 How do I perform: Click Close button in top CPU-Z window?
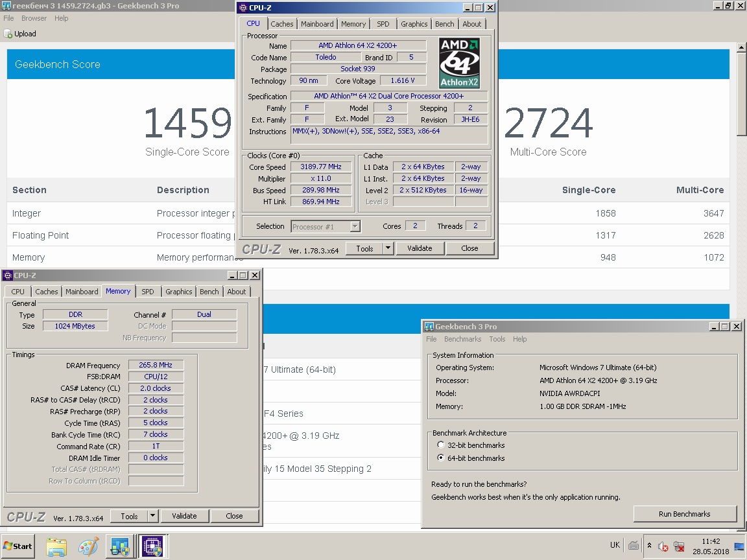click(469, 248)
